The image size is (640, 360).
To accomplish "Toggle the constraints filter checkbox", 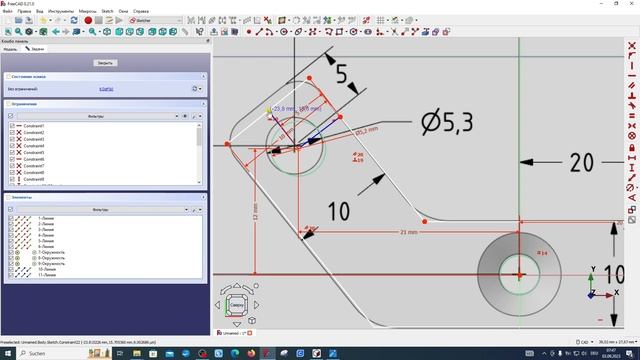I will [11, 116].
